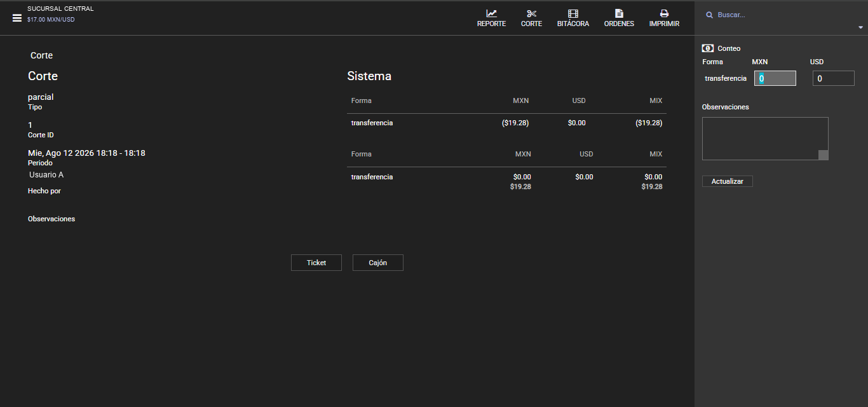Click the parcial corte type value

(41, 97)
